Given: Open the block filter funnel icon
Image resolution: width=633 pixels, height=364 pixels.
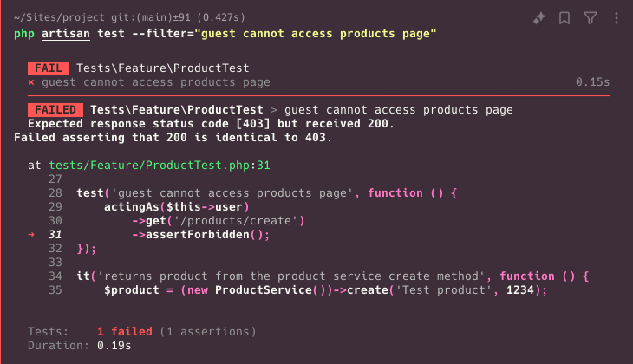Looking at the screenshot, I should pos(591,17).
